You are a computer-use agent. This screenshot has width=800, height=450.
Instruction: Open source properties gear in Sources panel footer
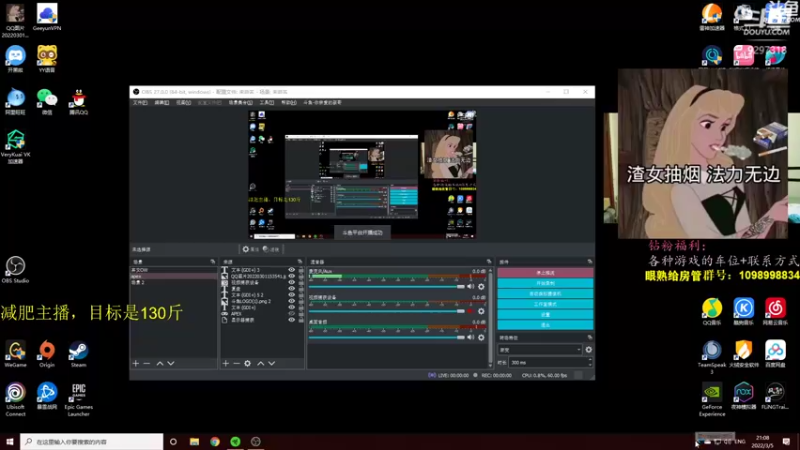point(247,363)
